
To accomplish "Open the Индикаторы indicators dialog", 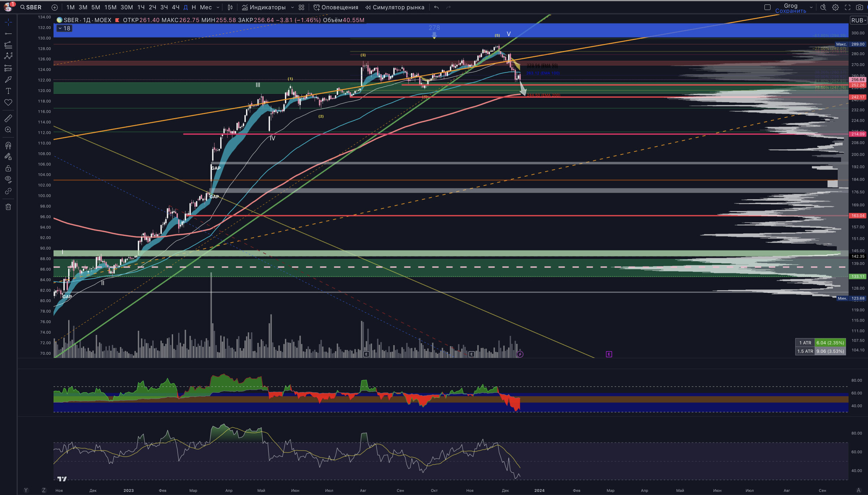I will pos(264,7).
